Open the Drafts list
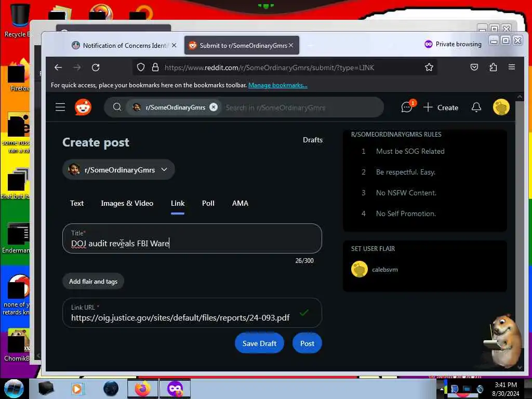 312,140
